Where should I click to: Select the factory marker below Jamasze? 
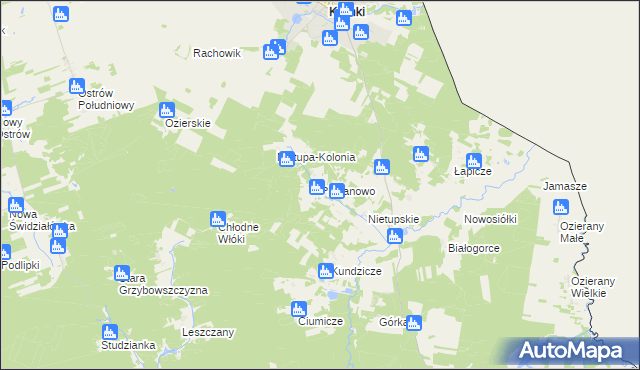561,207
